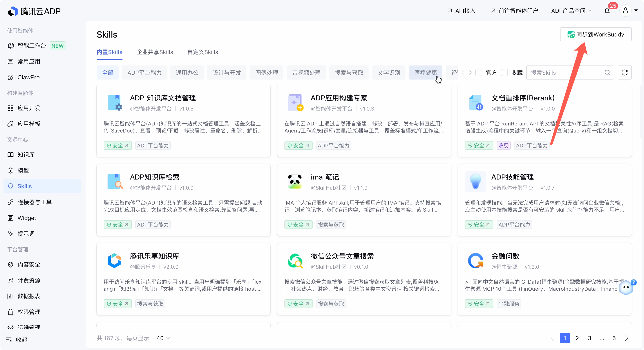Filter by the 医疗健康 category
This screenshot has width=644, height=350.
[425, 73]
